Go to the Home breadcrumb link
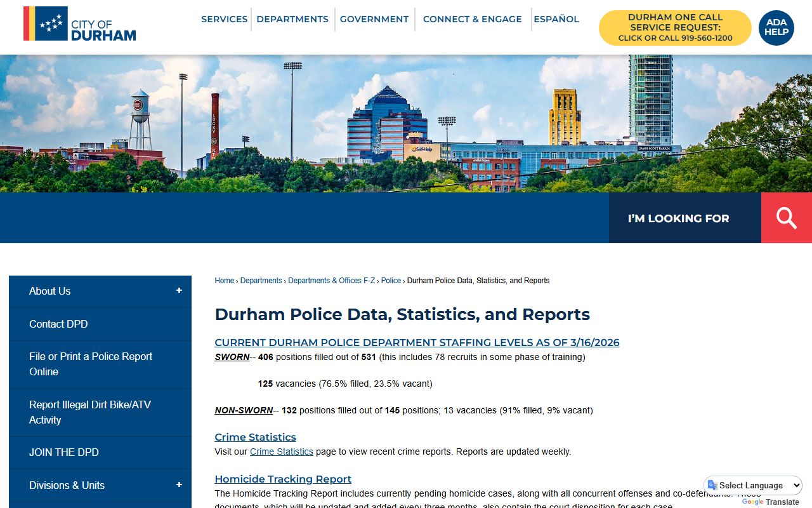This screenshot has width=812, height=508. 225,281
